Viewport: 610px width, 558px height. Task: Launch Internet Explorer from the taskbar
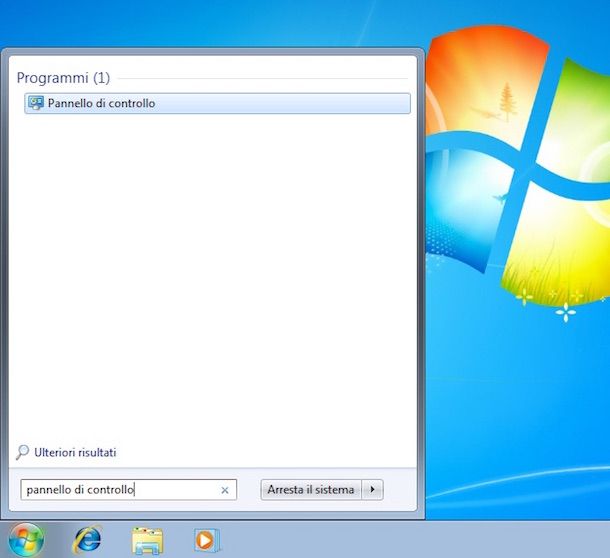(x=88, y=540)
